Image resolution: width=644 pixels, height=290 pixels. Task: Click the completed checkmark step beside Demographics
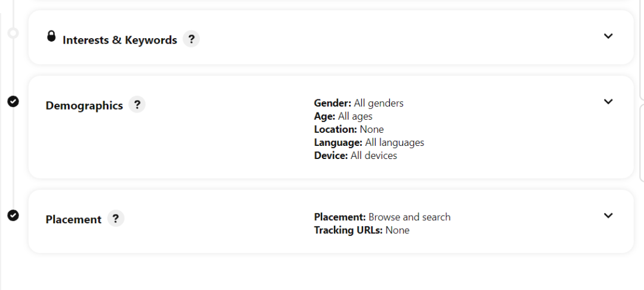click(13, 101)
